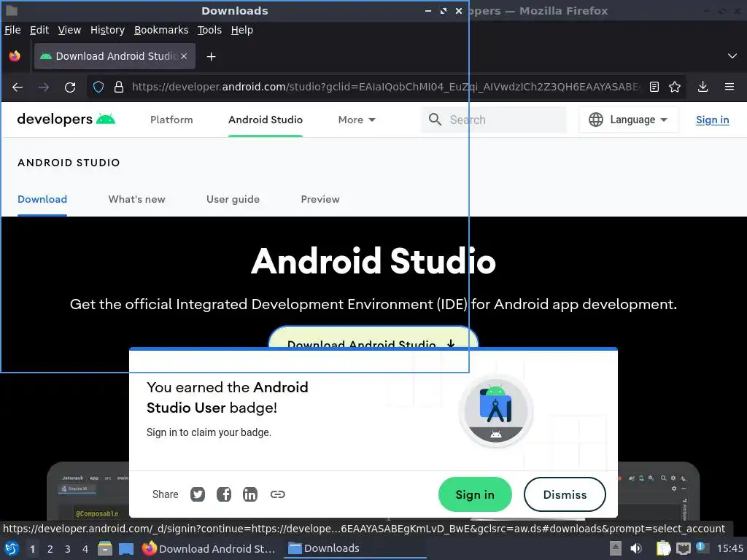Open the taskbar start menu icon
This screenshot has width=747, height=560.
tap(12, 548)
